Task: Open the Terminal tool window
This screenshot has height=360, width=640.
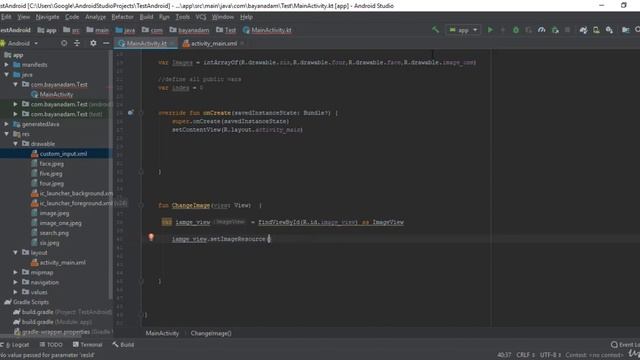Action: [x=87, y=345]
